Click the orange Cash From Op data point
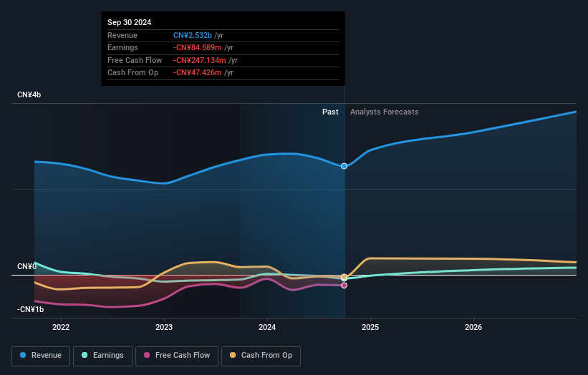 [344, 277]
